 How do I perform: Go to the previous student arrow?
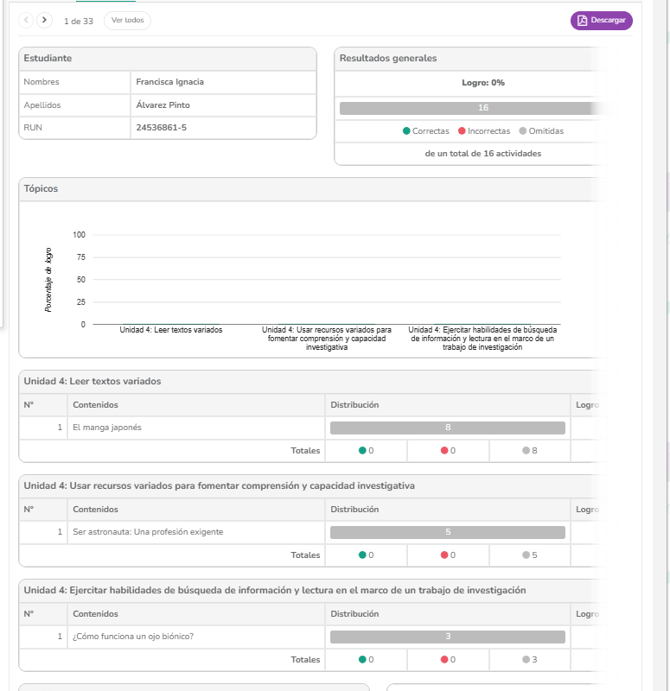27,20
